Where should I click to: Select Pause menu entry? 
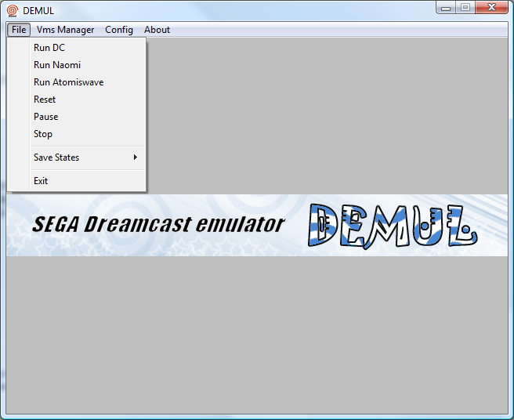[76, 117]
